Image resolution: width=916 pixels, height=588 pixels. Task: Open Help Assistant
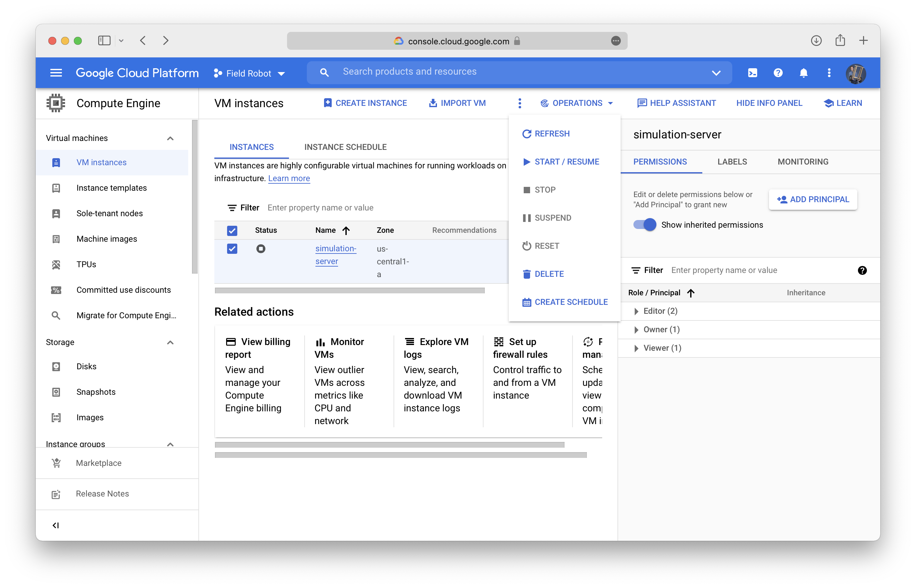click(676, 103)
